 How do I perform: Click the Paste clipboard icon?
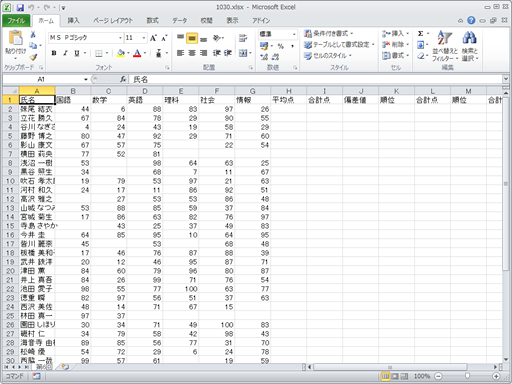15,38
